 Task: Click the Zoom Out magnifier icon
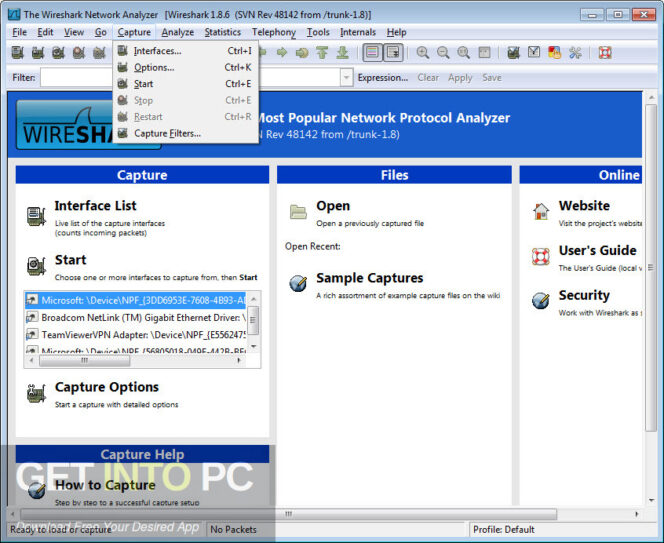click(443, 53)
